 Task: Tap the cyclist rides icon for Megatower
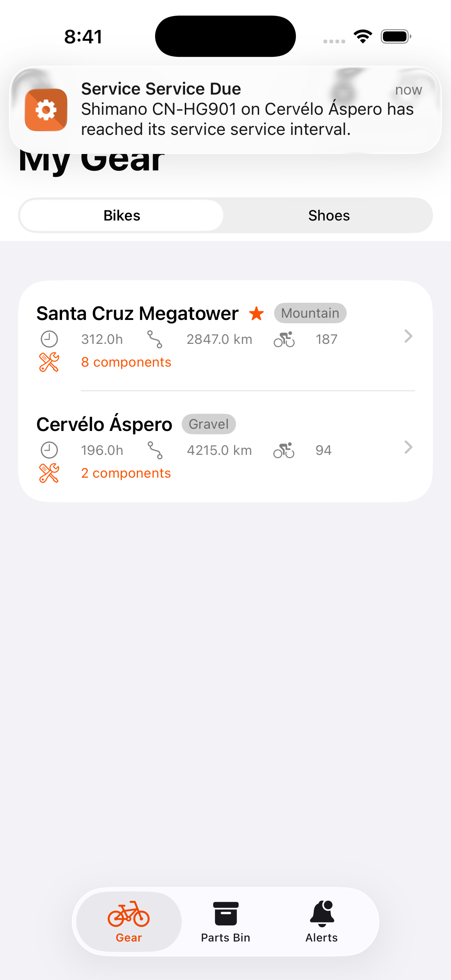tap(284, 339)
